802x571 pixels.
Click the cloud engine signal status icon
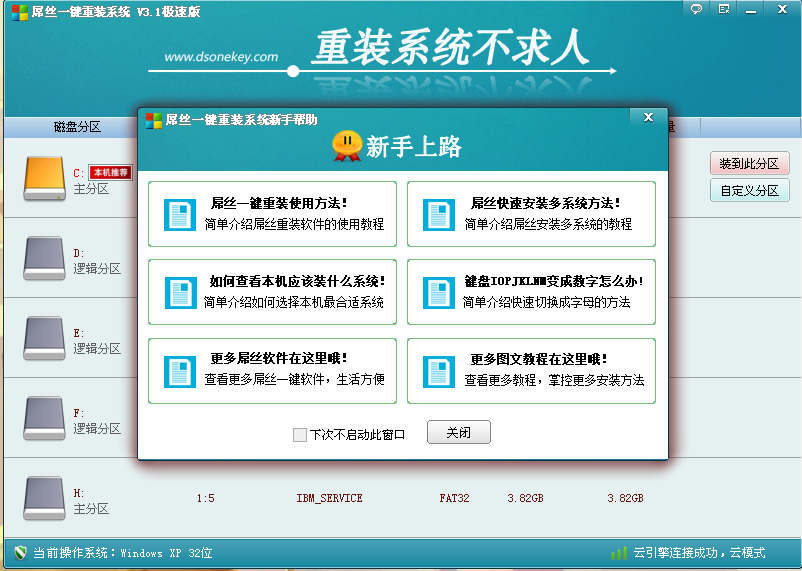[619, 553]
